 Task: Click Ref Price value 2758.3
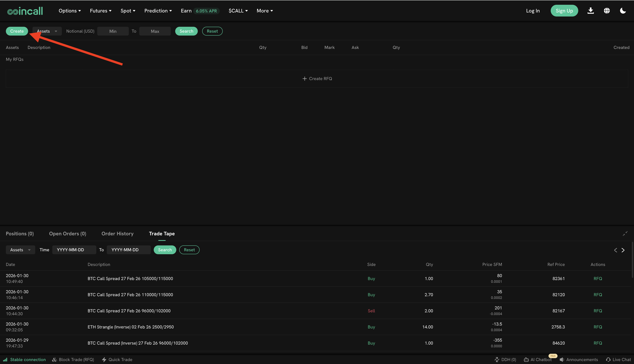click(x=558, y=327)
